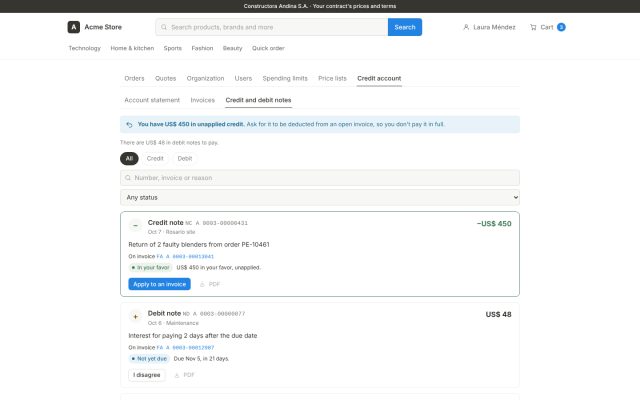Click the Acme Store logo icon
The image size is (640, 400).
73,27
